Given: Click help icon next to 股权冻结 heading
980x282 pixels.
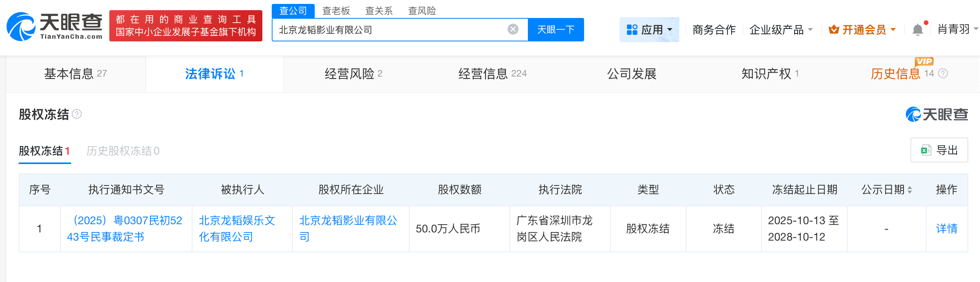Looking at the screenshot, I should point(77,114).
